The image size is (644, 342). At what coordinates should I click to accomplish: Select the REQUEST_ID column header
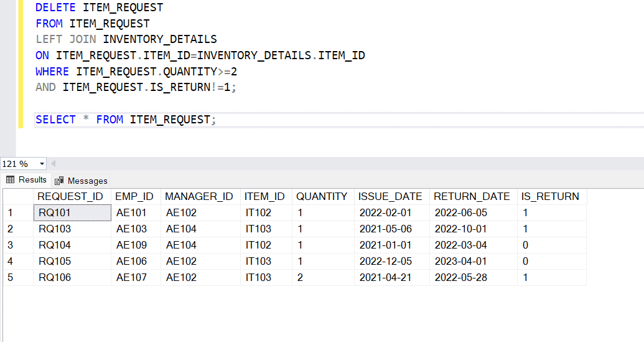click(72, 196)
